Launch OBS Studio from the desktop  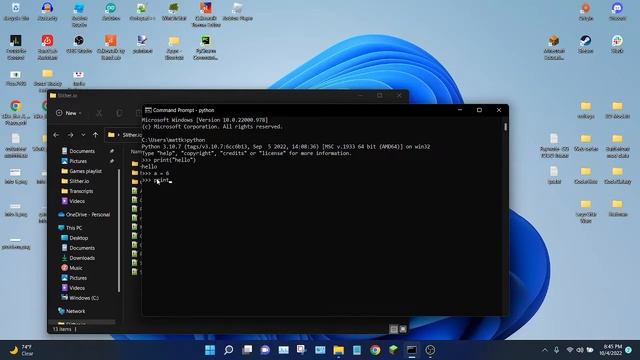[x=79, y=44]
